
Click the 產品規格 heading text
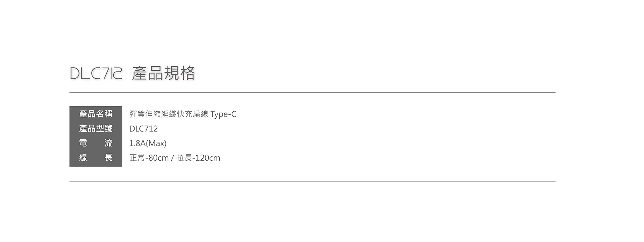point(163,73)
